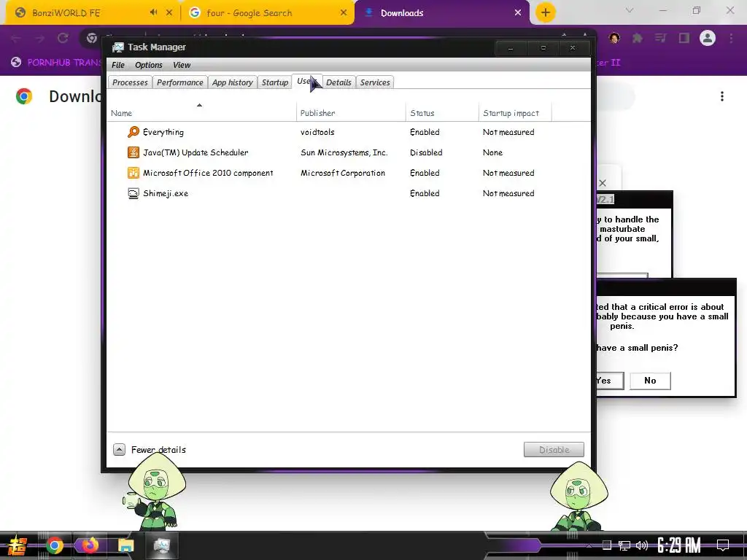
Task: Click No in the error dialog
Action: pyautogui.click(x=650, y=381)
